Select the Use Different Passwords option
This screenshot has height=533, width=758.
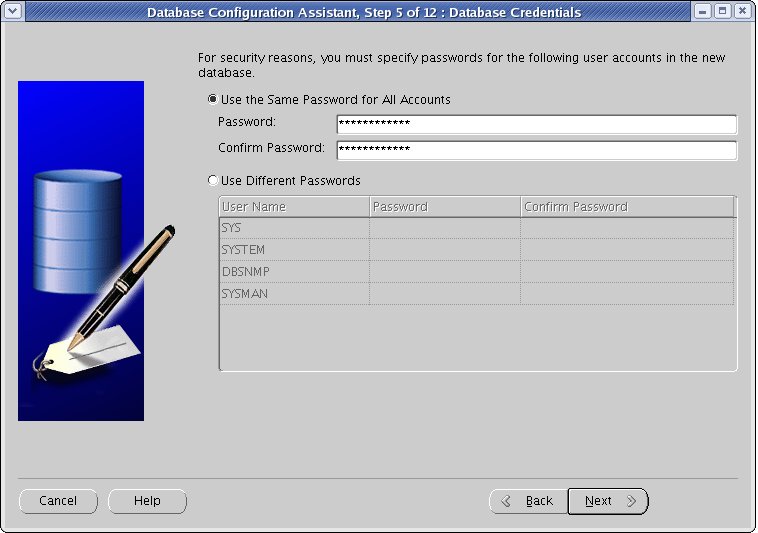pyautogui.click(x=212, y=181)
